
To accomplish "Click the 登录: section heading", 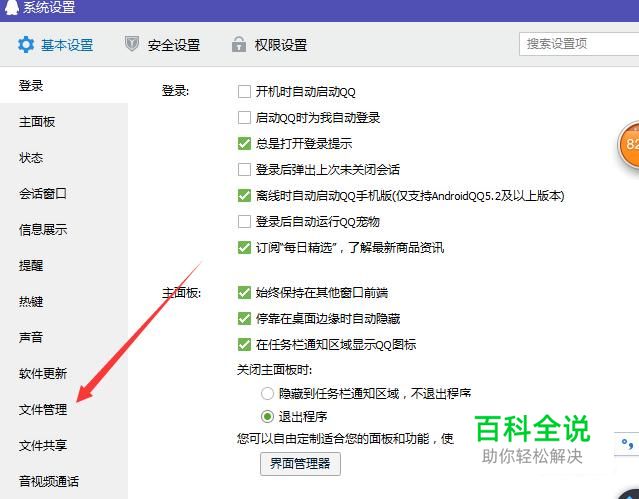I will click(175, 91).
